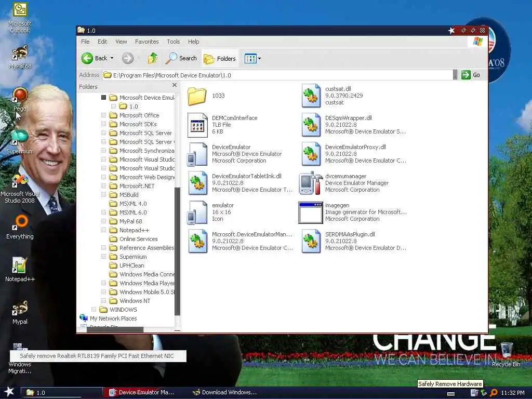Click the Folders pane horizontal scrollbar
Screen dimensions: 532x399
(115, 329)
